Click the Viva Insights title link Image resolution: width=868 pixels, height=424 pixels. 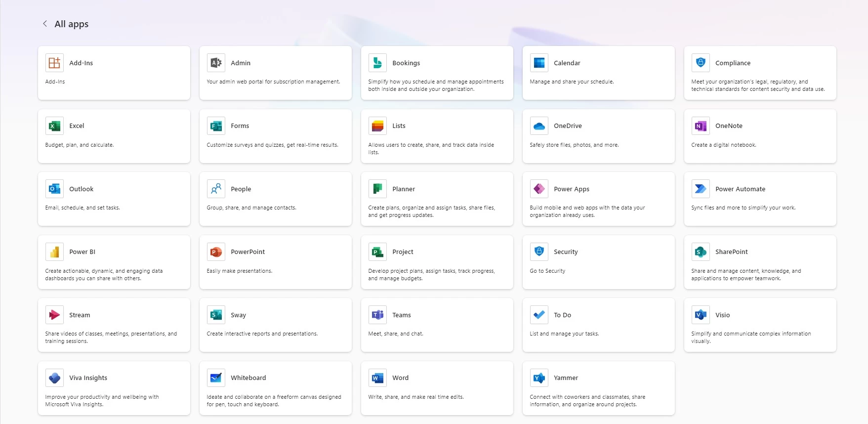(x=88, y=378)
